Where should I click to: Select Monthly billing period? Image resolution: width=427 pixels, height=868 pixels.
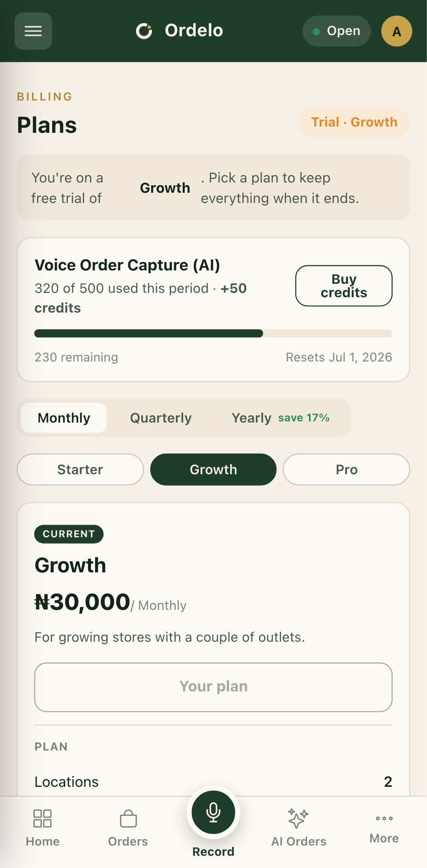(64, 418)
